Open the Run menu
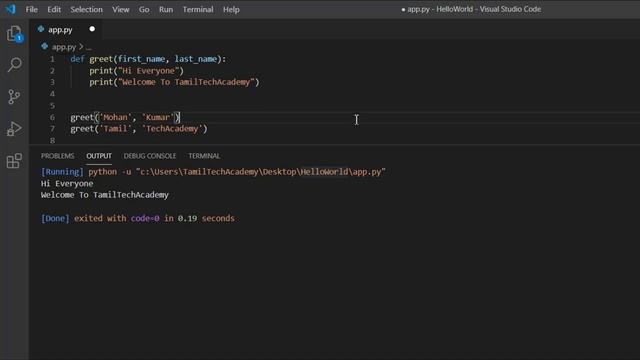This screenshot has height=360, width=640. click(166, 9)
